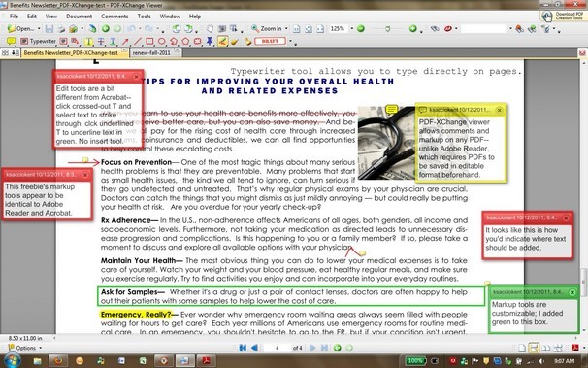Select the Oval drawing tool
This screenshot has height=368, width=588.
[x=161, y=41]
